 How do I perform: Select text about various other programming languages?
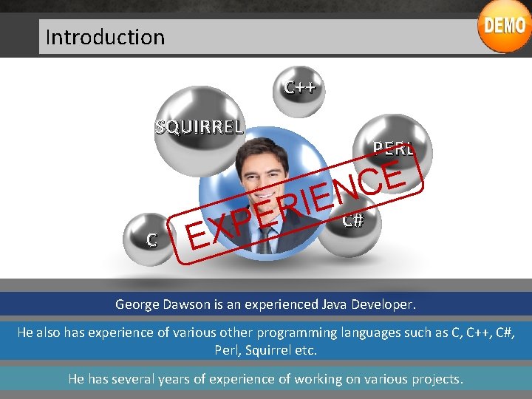tap(266, 341)
